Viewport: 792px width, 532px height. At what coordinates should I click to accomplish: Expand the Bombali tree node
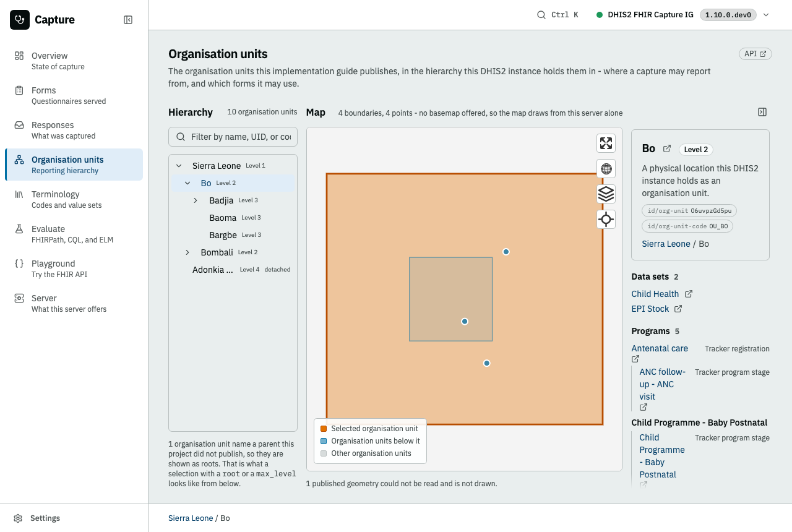click(187, 252)
